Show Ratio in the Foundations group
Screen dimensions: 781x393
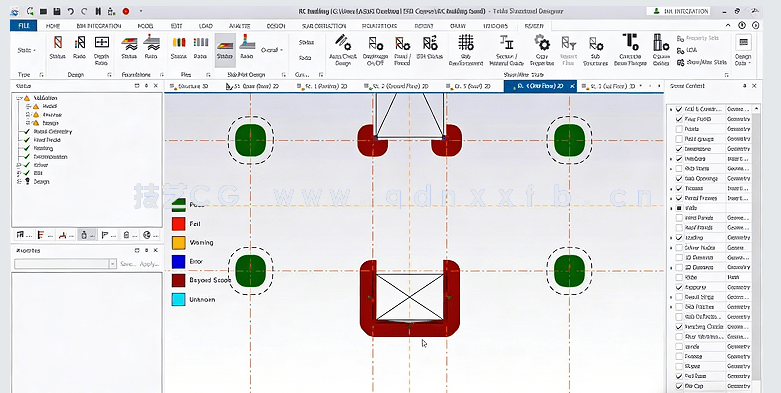(151, 47)
